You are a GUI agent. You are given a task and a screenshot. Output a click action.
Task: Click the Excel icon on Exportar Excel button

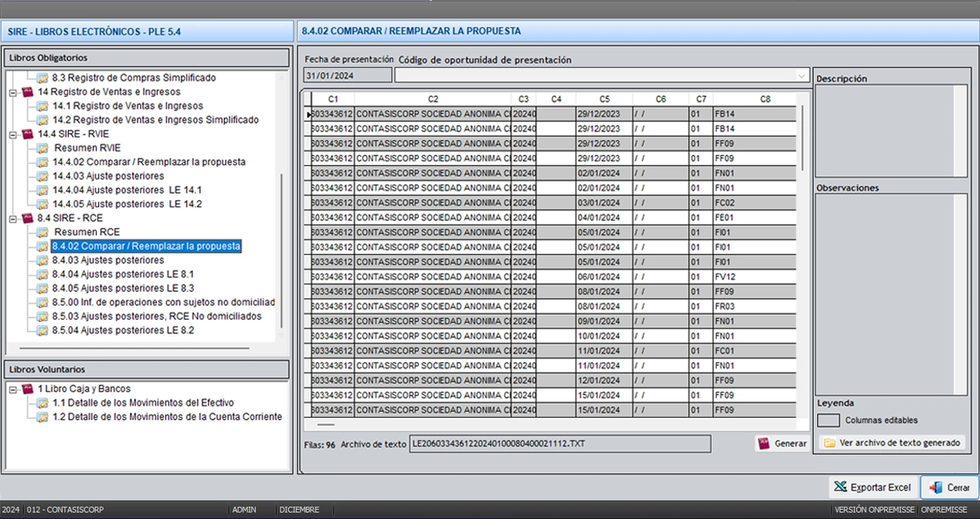[x=841, y=487]
